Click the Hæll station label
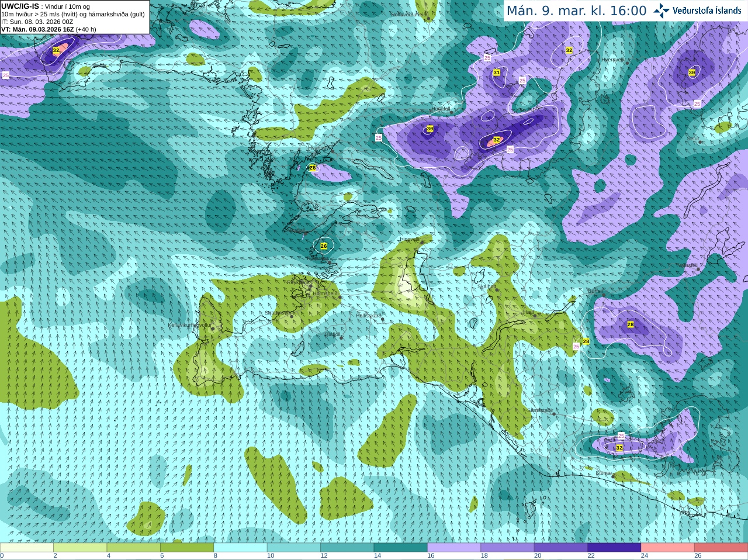 click(x=529, y=312)
